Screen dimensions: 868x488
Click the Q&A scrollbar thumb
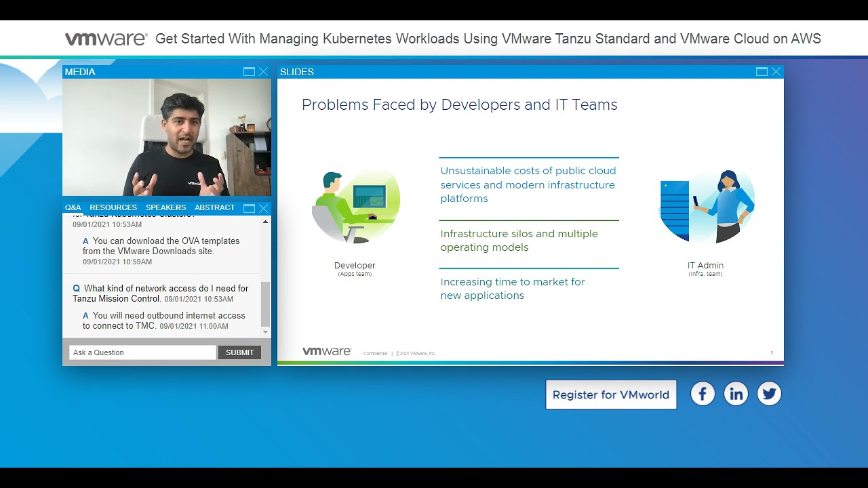coord(265,304)
